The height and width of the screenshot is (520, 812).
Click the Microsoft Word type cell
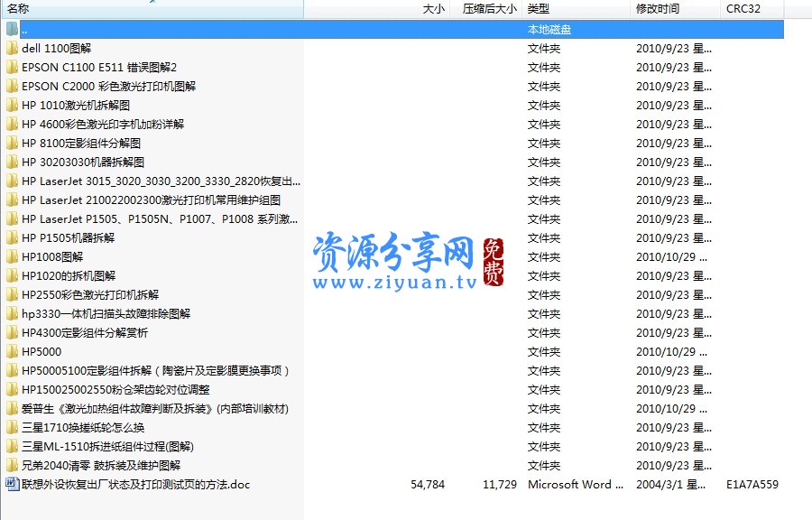[x=576, y=484]
